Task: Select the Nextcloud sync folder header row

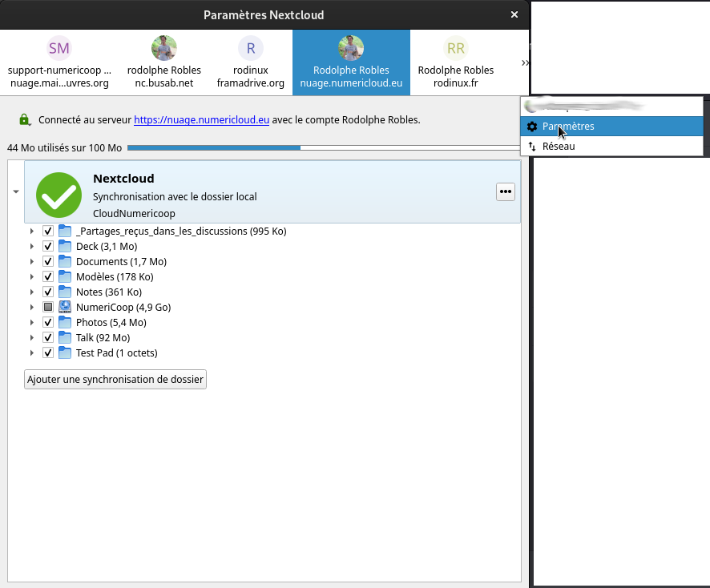Action: 272,191
